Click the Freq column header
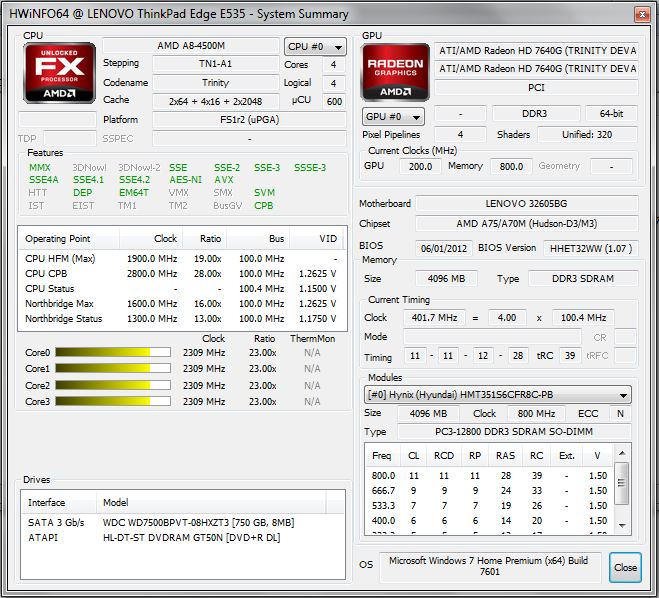The image size is (659, 598). click(x=383, y=456)
